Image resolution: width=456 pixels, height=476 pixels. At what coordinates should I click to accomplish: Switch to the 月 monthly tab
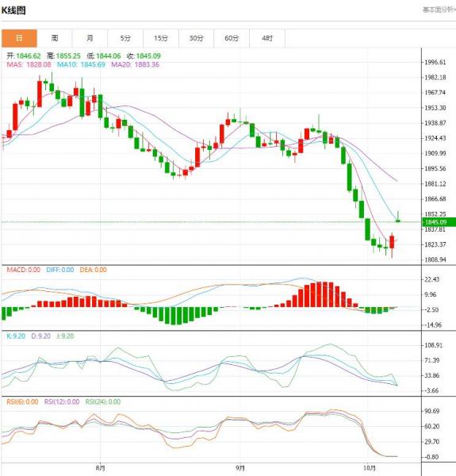tap(90, 38)
